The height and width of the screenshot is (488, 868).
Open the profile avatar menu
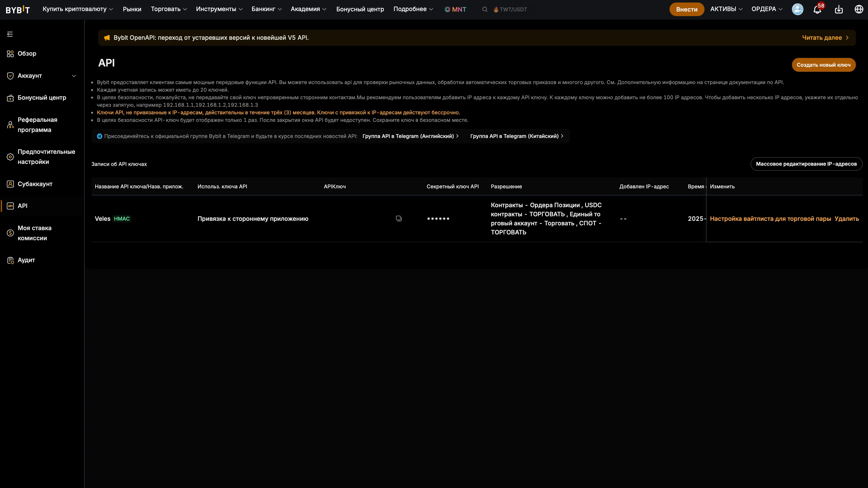pyautogui.click(x=797, y=9)
